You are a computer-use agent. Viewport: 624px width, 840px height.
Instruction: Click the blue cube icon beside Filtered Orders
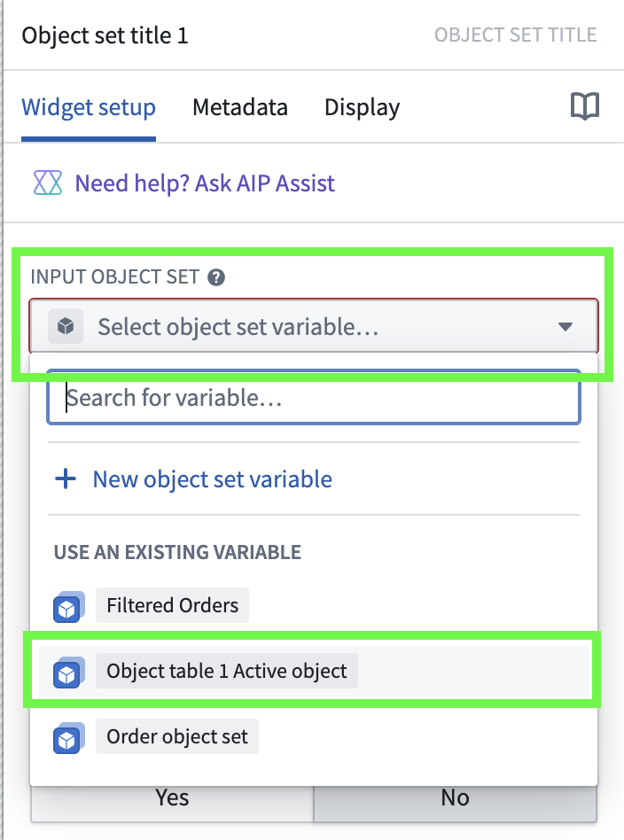click(x=68, y=606)
